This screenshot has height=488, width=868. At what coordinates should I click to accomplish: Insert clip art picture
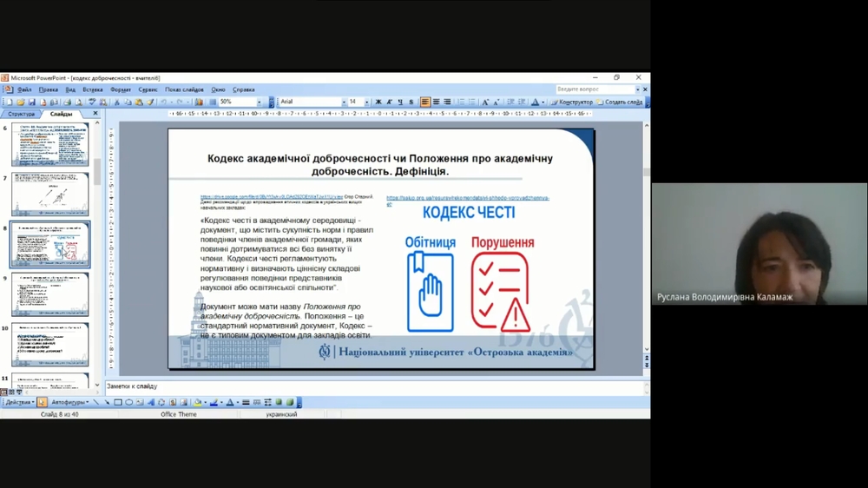[x=173, y=402]
